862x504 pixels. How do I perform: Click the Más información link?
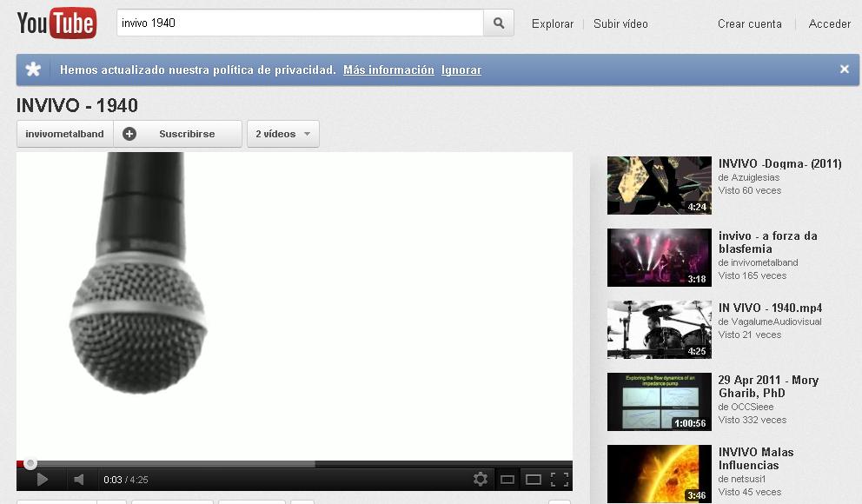click(388, 70)
